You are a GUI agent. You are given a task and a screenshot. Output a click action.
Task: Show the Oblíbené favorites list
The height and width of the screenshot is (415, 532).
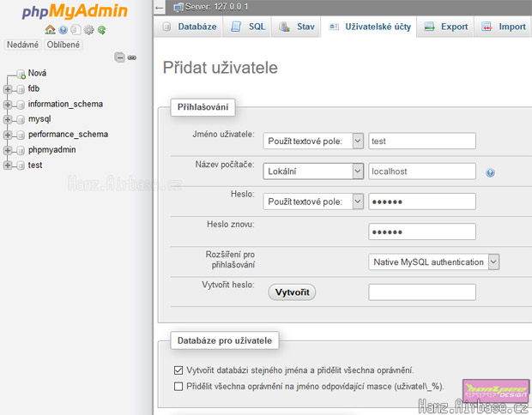(63, 45)
